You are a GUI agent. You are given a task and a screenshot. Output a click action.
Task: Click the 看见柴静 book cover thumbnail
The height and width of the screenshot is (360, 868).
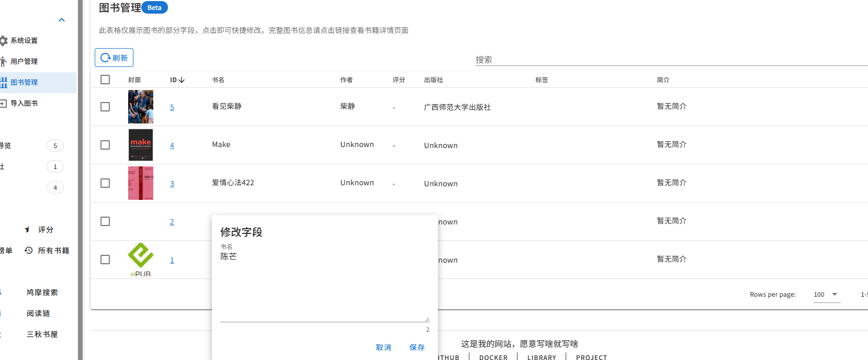[x=141, y=107]
